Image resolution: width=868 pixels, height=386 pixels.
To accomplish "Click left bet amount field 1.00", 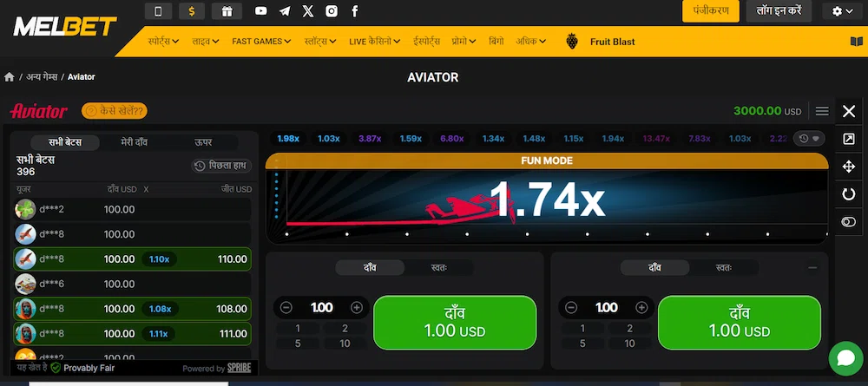I will tap(322, 307).
